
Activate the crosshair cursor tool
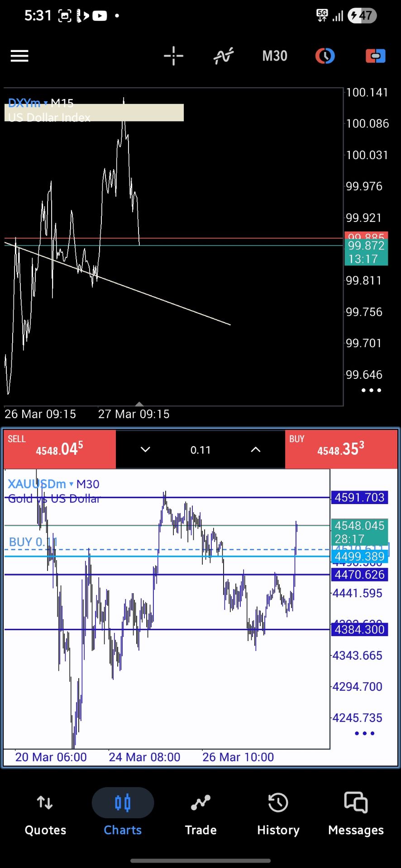click(x=173, y=56)
